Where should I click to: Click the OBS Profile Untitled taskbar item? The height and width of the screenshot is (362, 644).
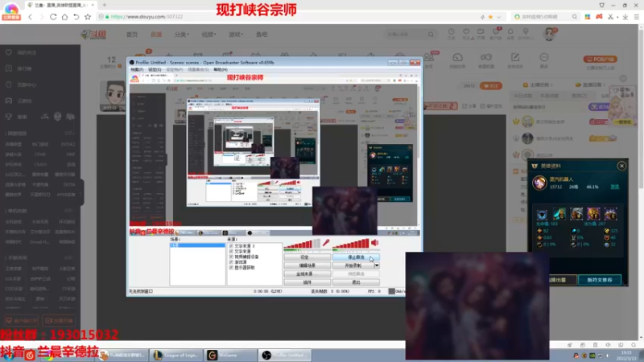285,355
